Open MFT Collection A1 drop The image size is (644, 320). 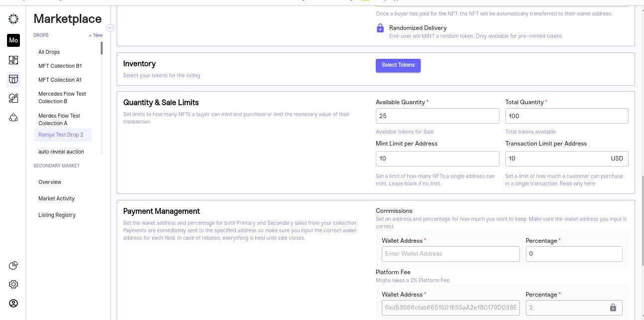click(x=60, y=80)
